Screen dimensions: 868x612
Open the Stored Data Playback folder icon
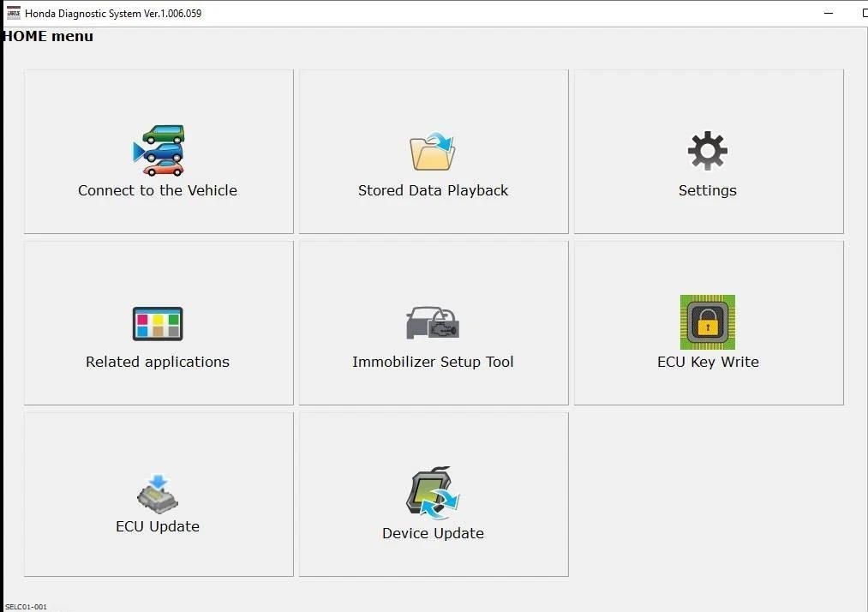[433, 151]
